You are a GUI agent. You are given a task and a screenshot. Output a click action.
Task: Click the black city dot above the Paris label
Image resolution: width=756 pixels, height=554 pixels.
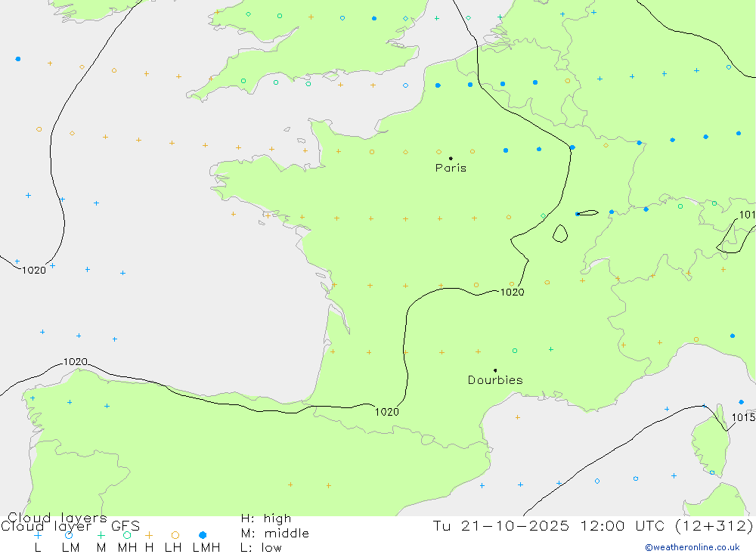(x=451, y=158)
